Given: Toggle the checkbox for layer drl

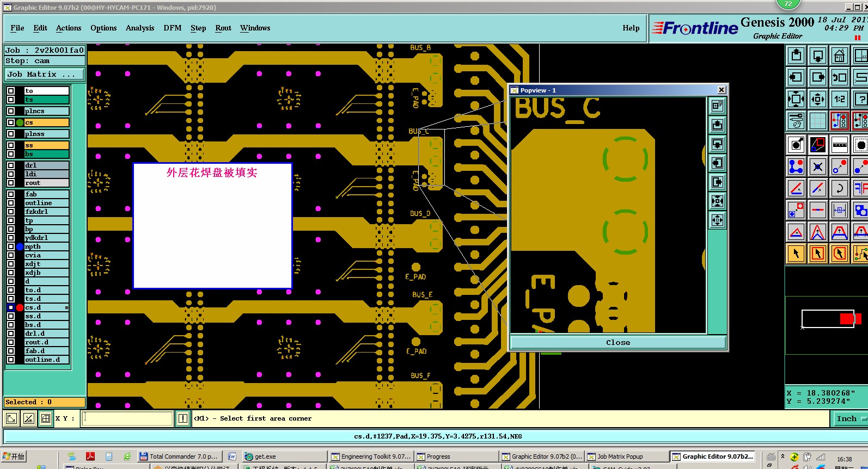Looking at the screenshot, I should coord(11,165).
